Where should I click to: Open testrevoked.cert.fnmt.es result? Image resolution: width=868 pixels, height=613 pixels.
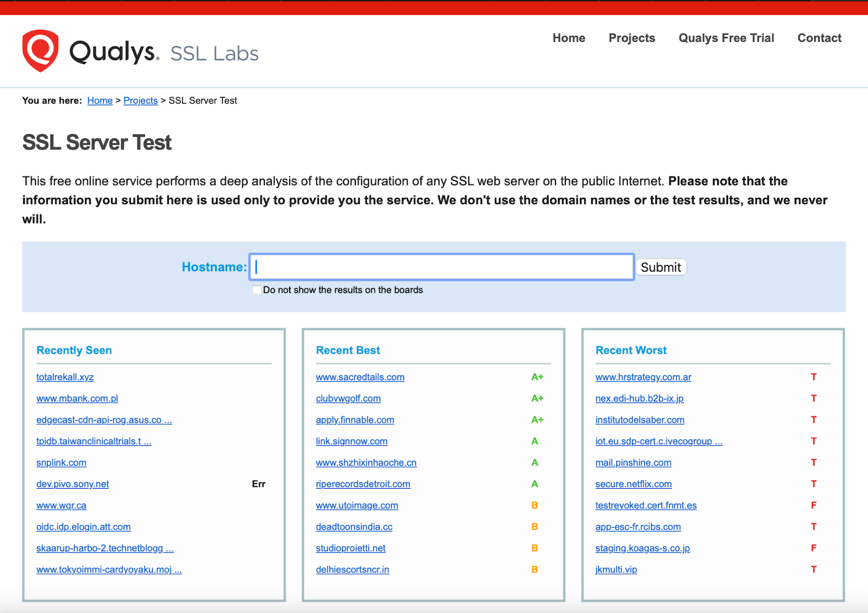point(646,506)
